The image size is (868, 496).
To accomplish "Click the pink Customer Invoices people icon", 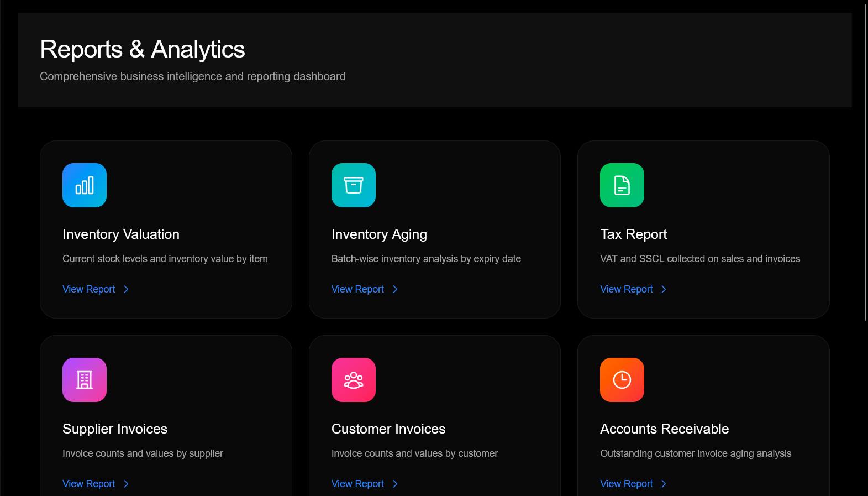I will (x=354, y=380).
